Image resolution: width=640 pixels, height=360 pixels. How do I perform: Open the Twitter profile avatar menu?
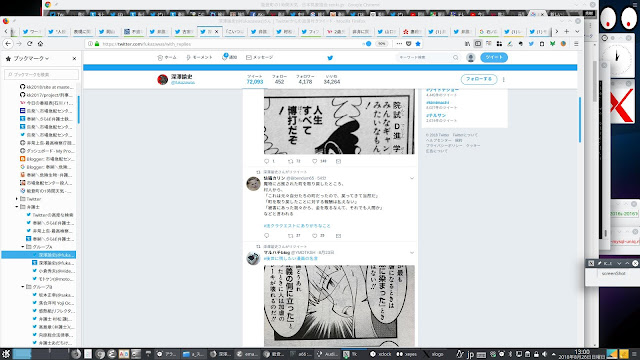pos(471,58)
